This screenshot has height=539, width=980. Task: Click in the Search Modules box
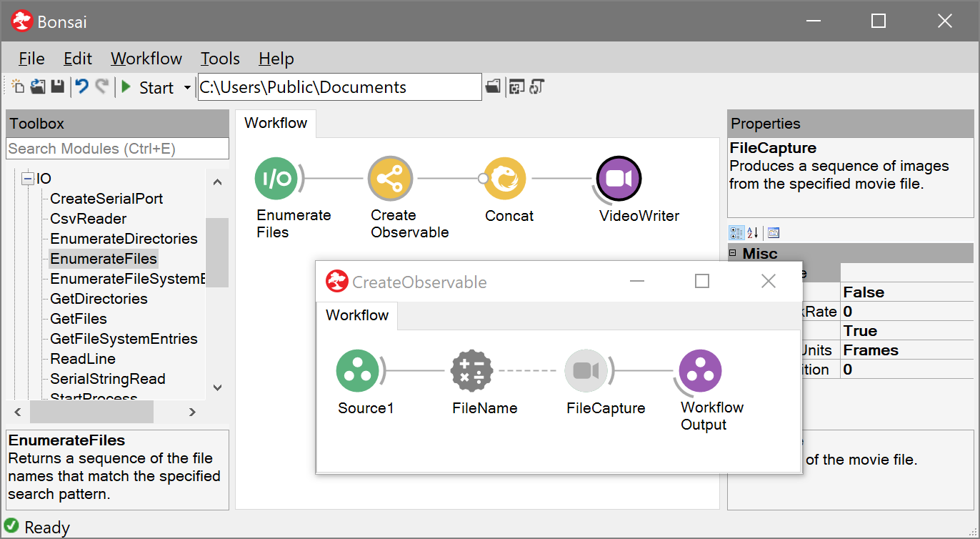point(118,149)
